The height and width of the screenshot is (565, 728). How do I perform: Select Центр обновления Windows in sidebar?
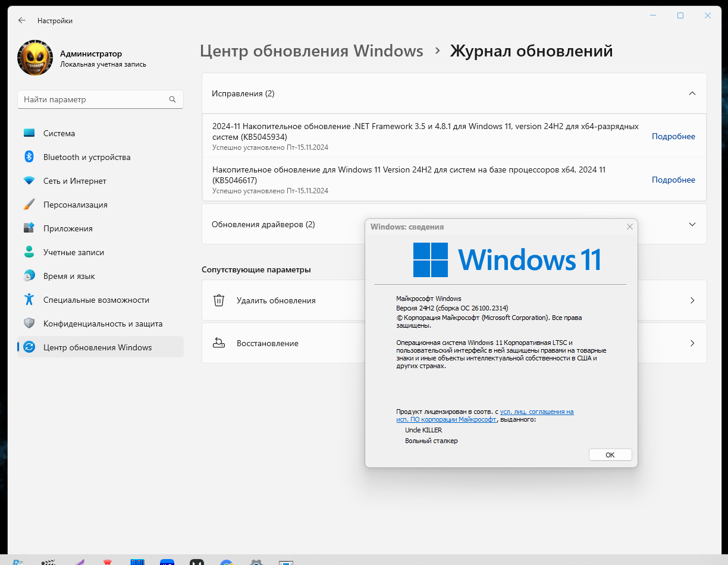[101, 347]
